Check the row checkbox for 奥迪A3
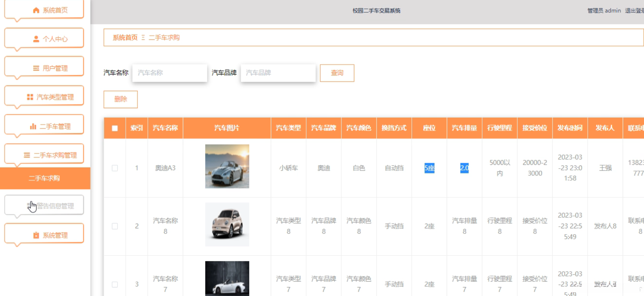The height and width of the screenshot is (296, 644). point(115,168)
